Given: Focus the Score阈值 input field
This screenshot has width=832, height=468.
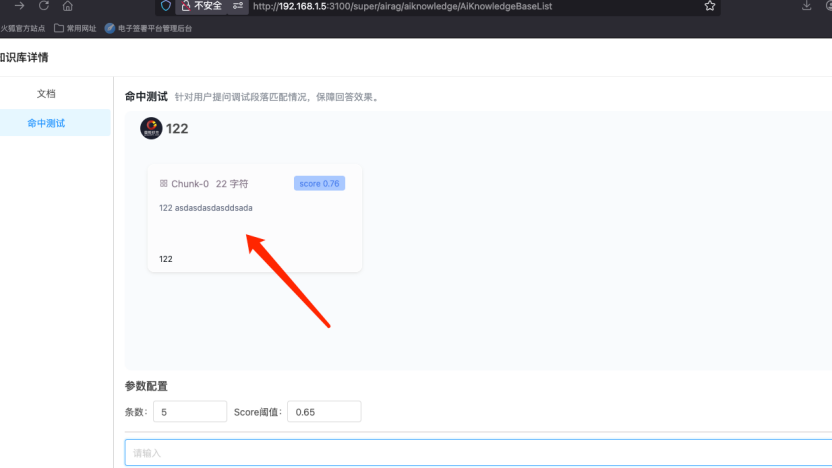Looking at the screenshot, I should pos(324,412).
